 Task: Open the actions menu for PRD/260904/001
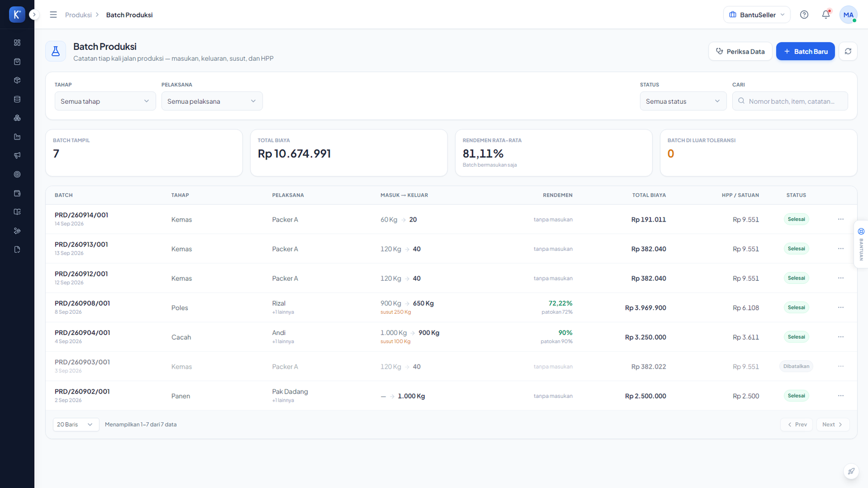(x=840, y=337)
